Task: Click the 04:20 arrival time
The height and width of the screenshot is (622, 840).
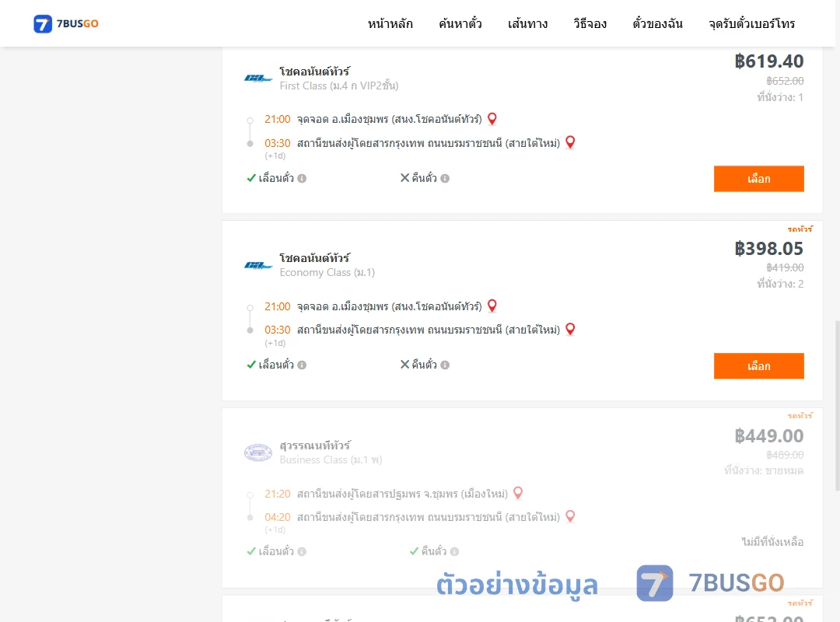Action: pyautogui.click(x=278, y=517)
